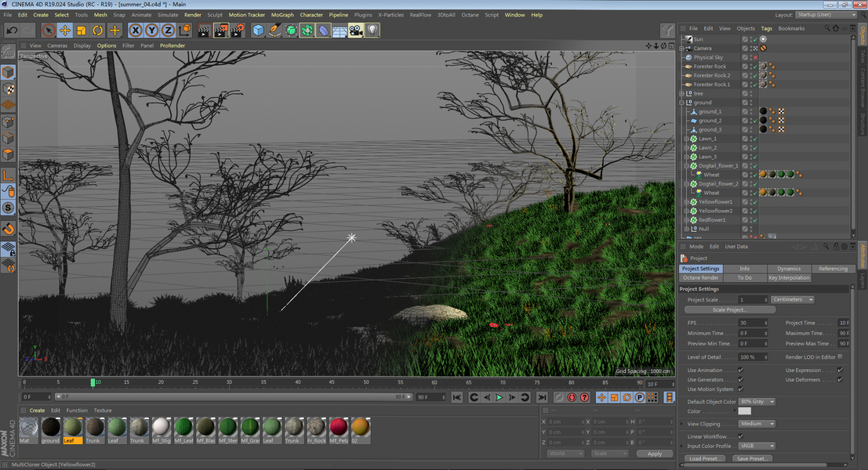The width and height of the screenshot is (868, 470).
Task: Click Scale Project button
Action: 730,309
